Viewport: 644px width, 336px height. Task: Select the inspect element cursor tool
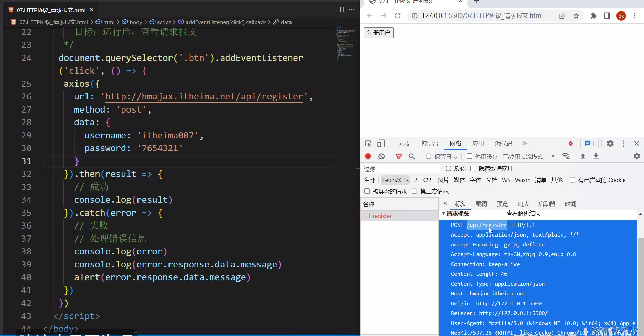[368, 143]
